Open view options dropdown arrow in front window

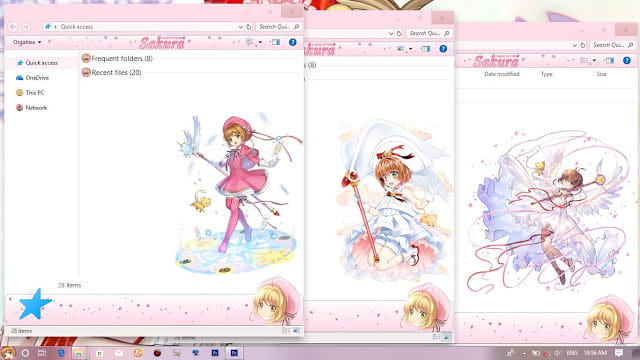click(260, 42)
